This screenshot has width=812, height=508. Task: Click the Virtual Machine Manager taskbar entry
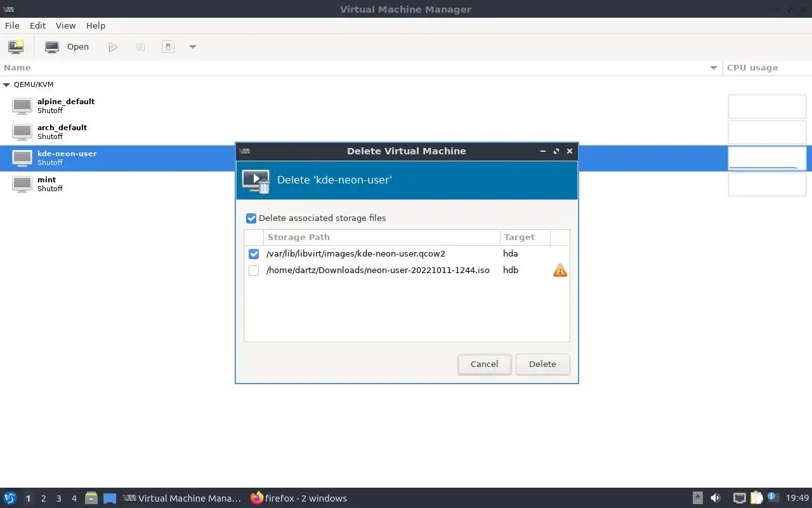coord(182,498)
